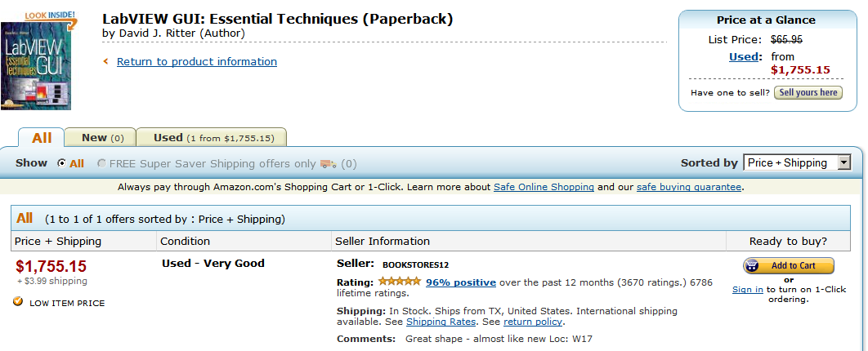The height and width of the screenshot is (351, 868).
Task: Click the Super Saver Shipping truck icon
Action: 328,163
